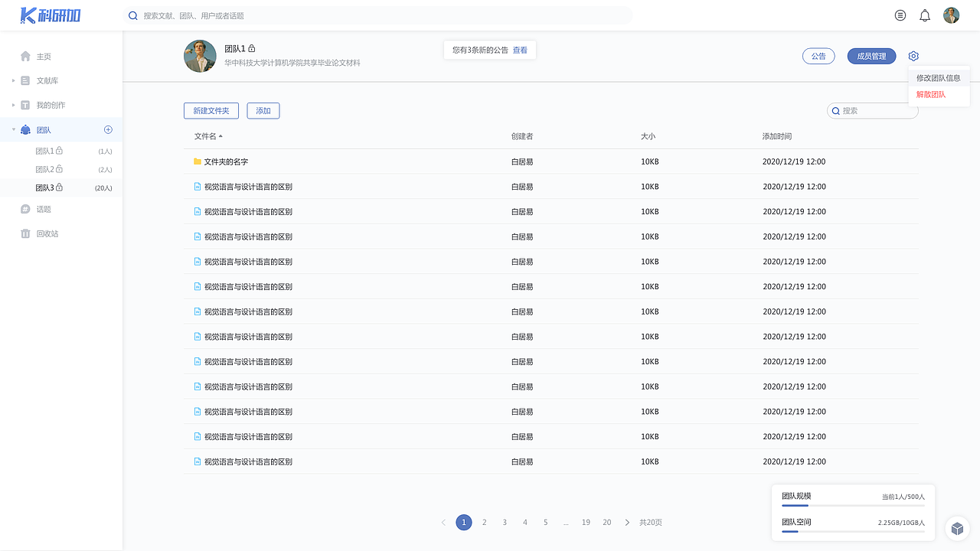
Task: Add a new team with plus icon
Action: coord(108,130)
